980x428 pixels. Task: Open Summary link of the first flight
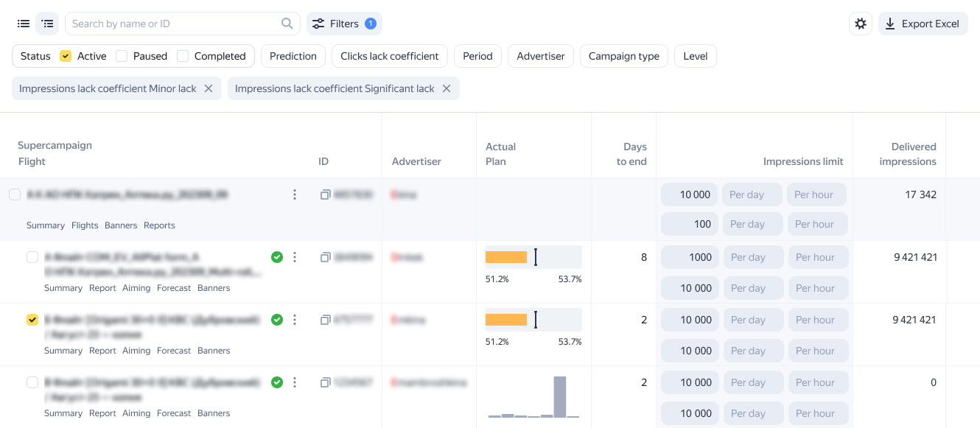(63, 288)
